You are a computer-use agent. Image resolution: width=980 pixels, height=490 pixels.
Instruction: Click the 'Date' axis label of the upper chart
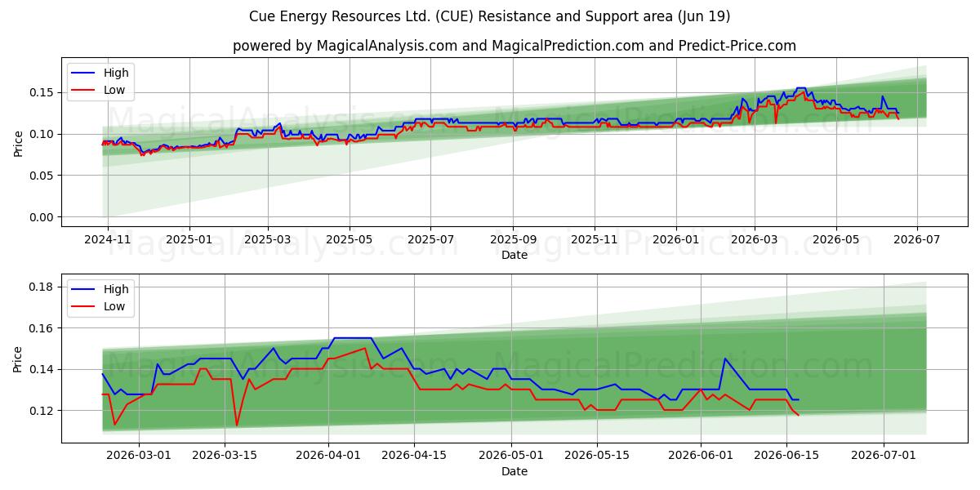(514, 255)
